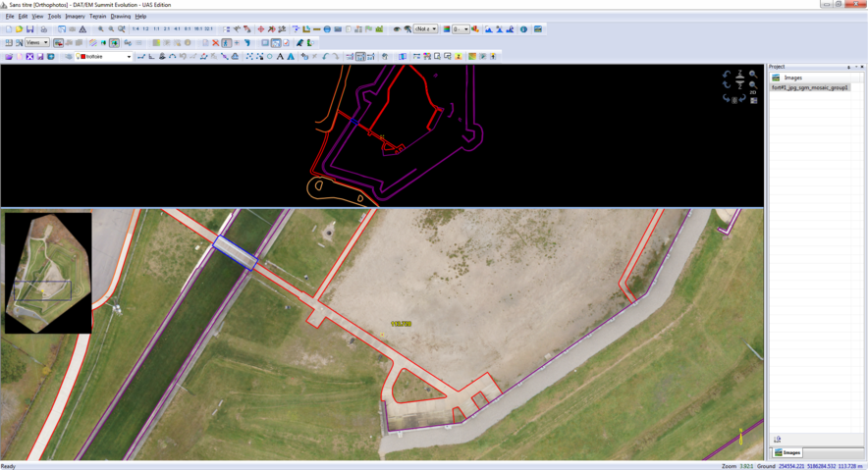Open the View menu
868x470 pixels.
click(37, 17)
